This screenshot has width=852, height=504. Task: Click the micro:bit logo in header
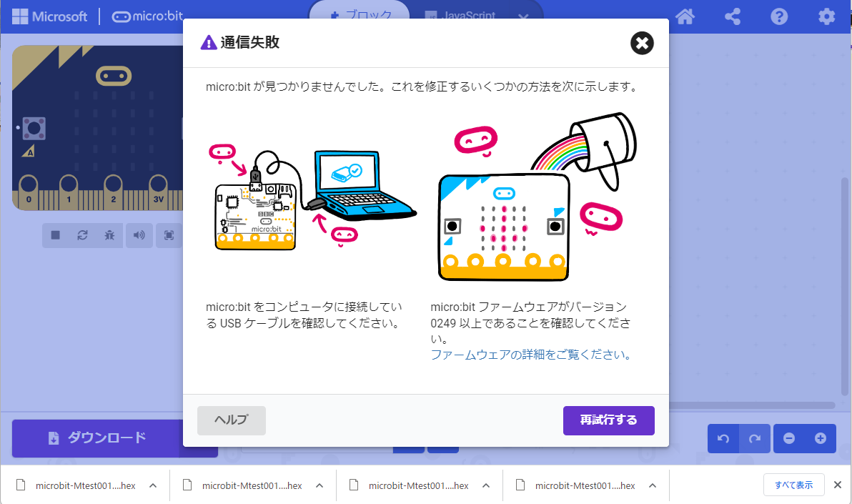point(147,16)
